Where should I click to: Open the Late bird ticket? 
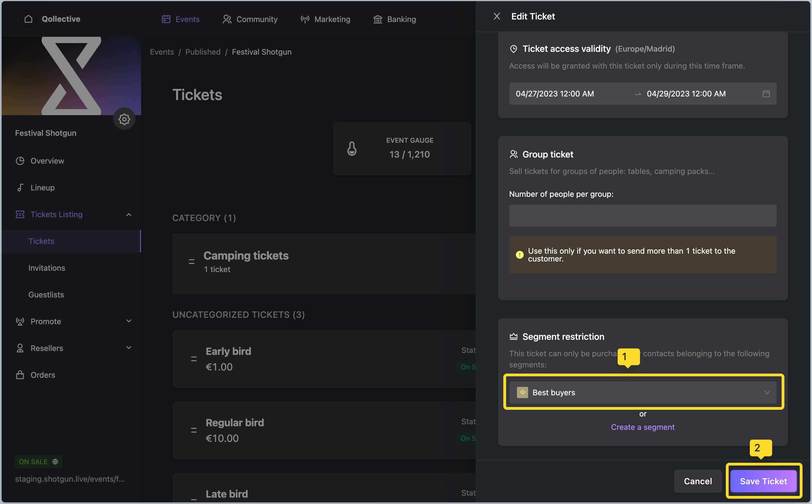[324, 488]
